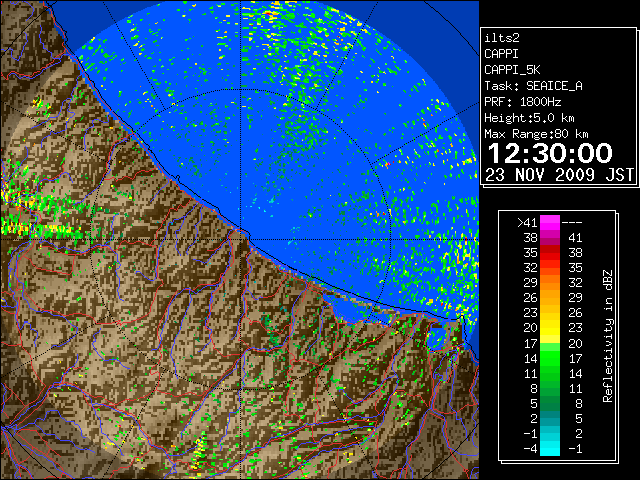Pick the yellow 20–23 dBZ legend swatch
This screenshot has height=480, width=640.
pyautogui.click(x=550, y=328)
